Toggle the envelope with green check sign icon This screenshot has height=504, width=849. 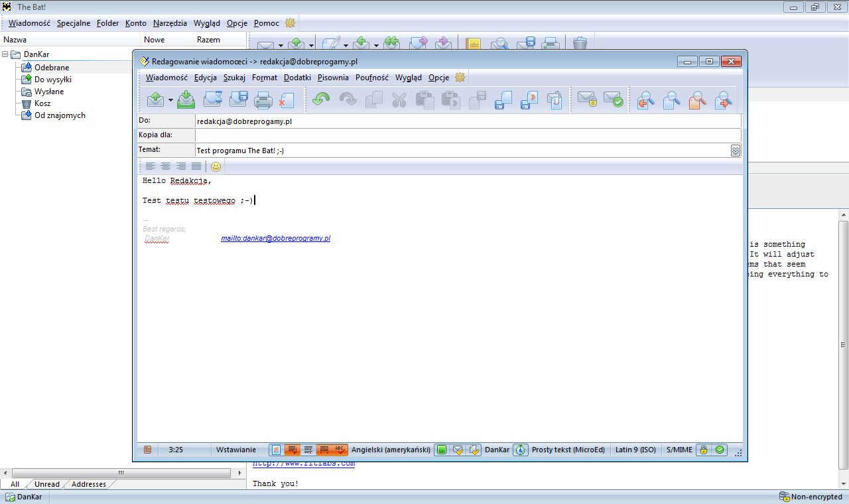point(613,100)
